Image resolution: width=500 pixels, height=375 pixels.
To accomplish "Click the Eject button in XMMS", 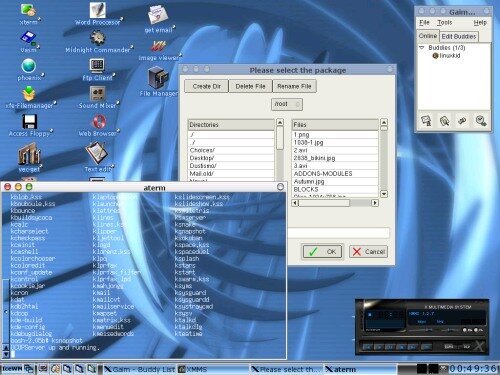I will (427, 347).
